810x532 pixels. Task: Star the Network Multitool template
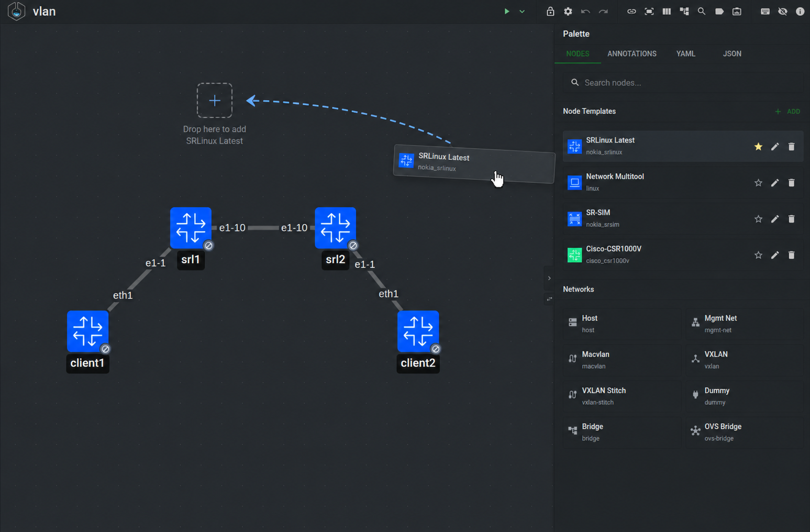[x=758, y=183]
